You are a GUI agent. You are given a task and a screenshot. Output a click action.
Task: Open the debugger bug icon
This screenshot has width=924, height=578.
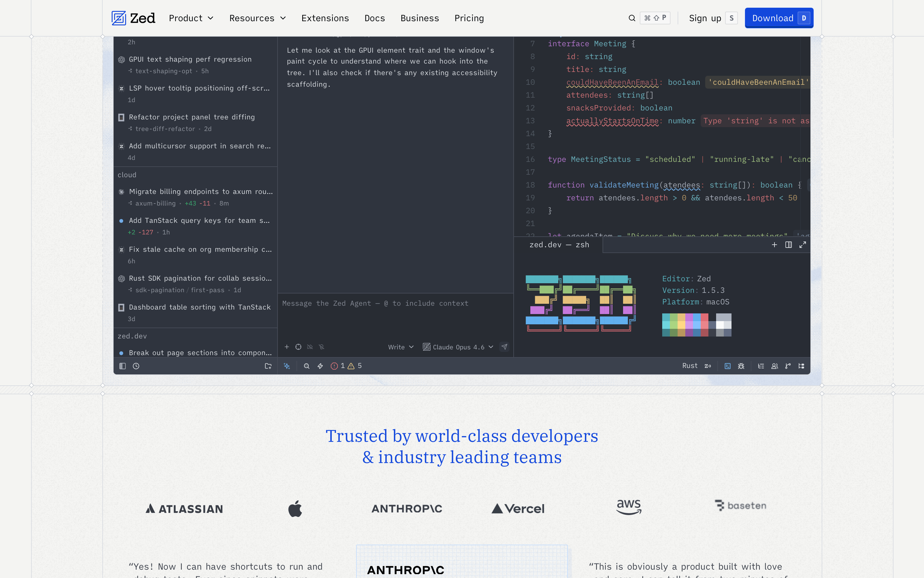(741, 366)
